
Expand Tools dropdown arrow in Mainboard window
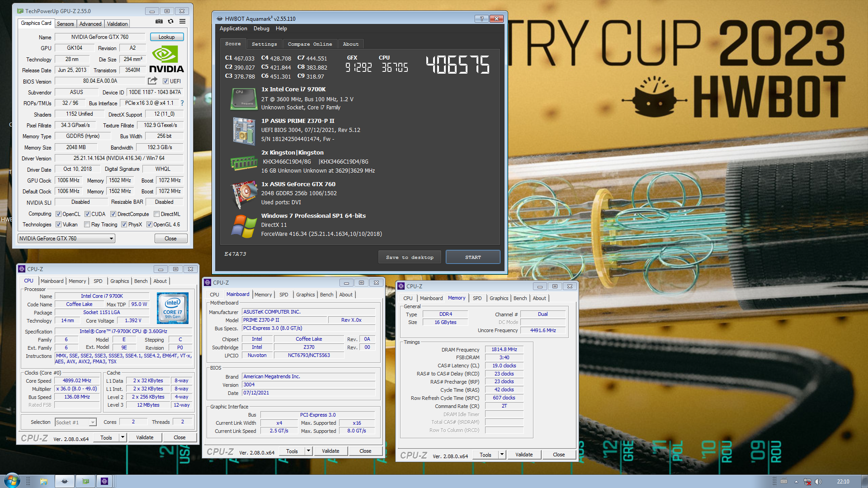click(x=308, y=451)
